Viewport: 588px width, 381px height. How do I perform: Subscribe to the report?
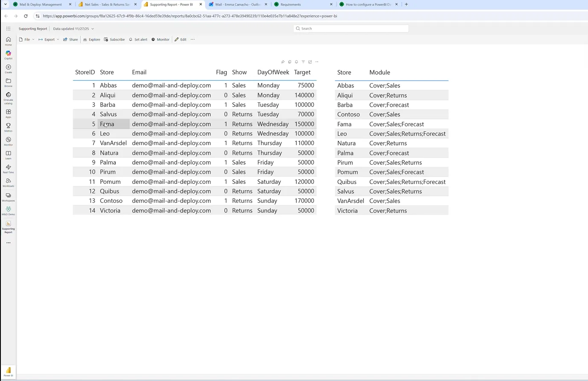[x=114, y=39]
